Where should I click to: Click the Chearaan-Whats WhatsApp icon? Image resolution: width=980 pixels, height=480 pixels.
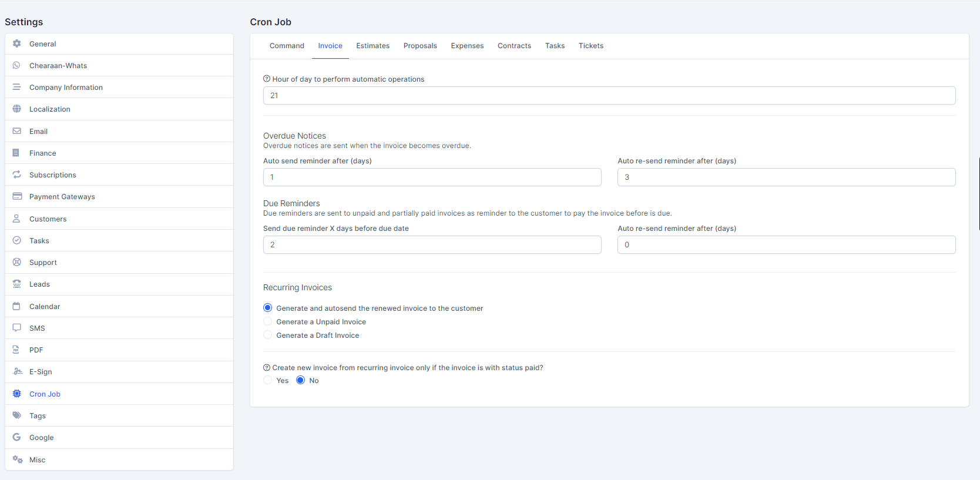click(16, 65)
